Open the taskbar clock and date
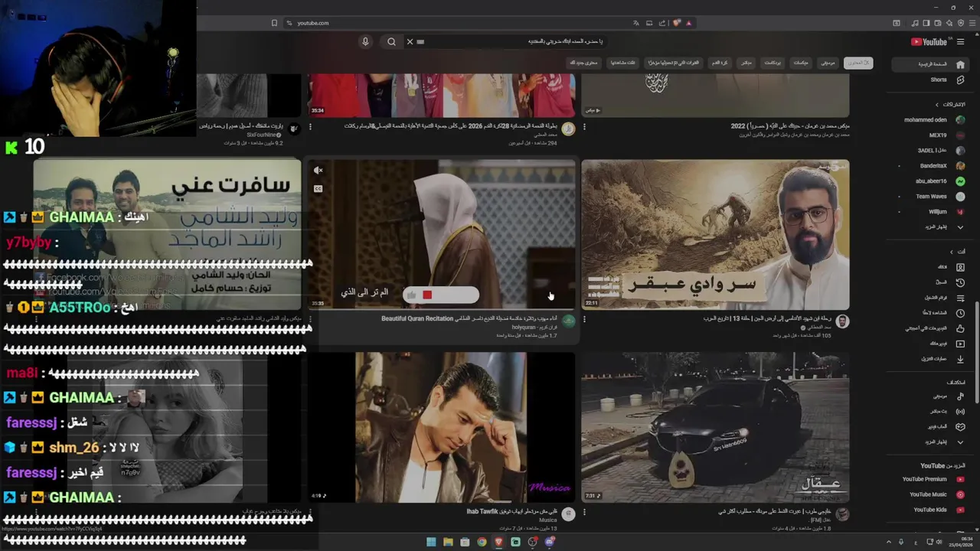 (x=962, y=542)
